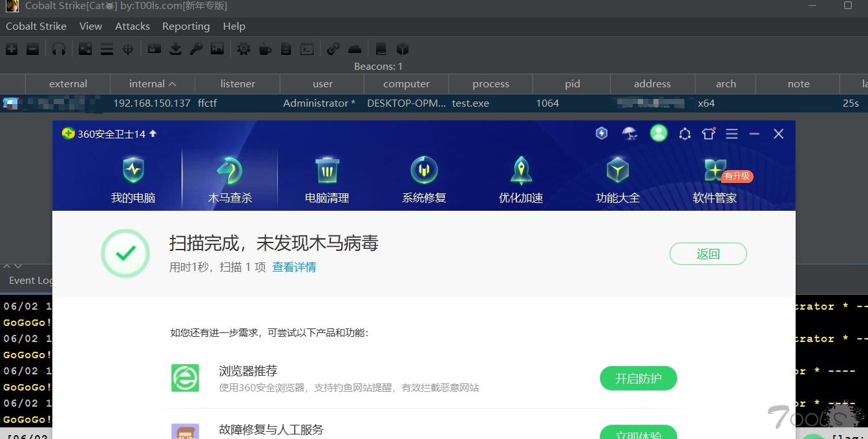The image size is (868, 439).
Task: Open listeners via the headphones icon
Action: click(x=59, y=49)
